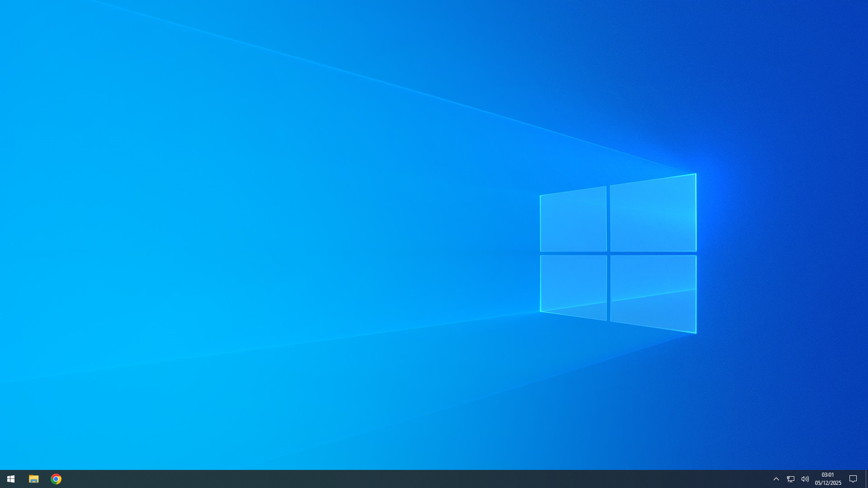Image resolution: width=868 pixels, height=488 pixels.
Task: Open the network status tray icon
Action: point(791,479)
